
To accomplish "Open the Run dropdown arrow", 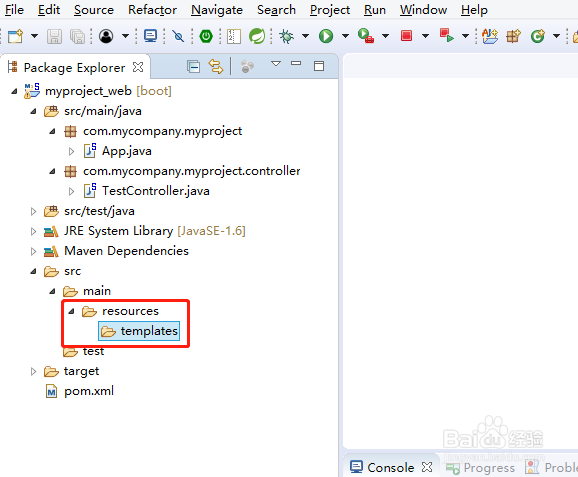I will click(x=345, y=36).
